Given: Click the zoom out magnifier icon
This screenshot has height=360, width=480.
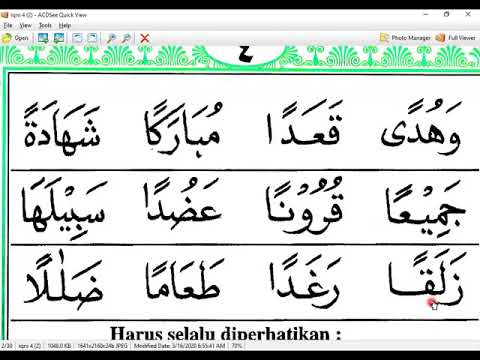Looking at the screenshot, I should [x=126, y=38].
